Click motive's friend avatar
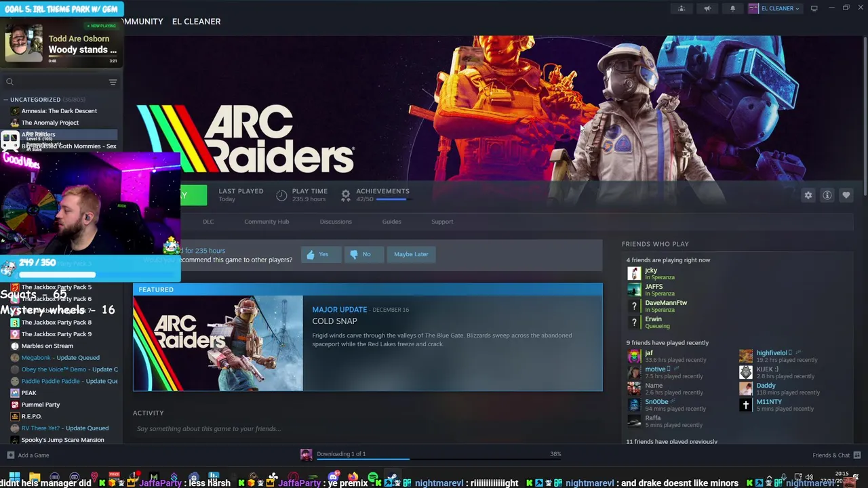Viewport: 868px width, 488px height. (x=634, y=372)
